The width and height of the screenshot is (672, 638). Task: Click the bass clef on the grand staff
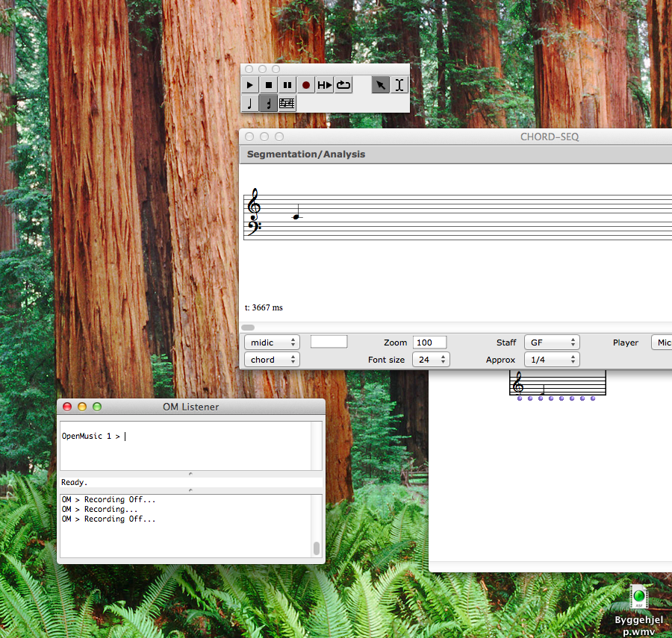click(x=254, y=227)
